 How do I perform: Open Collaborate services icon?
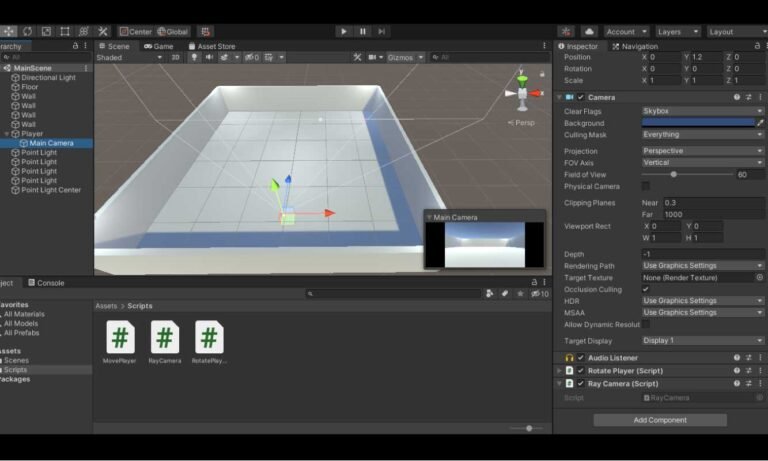(x=566, y=31)
